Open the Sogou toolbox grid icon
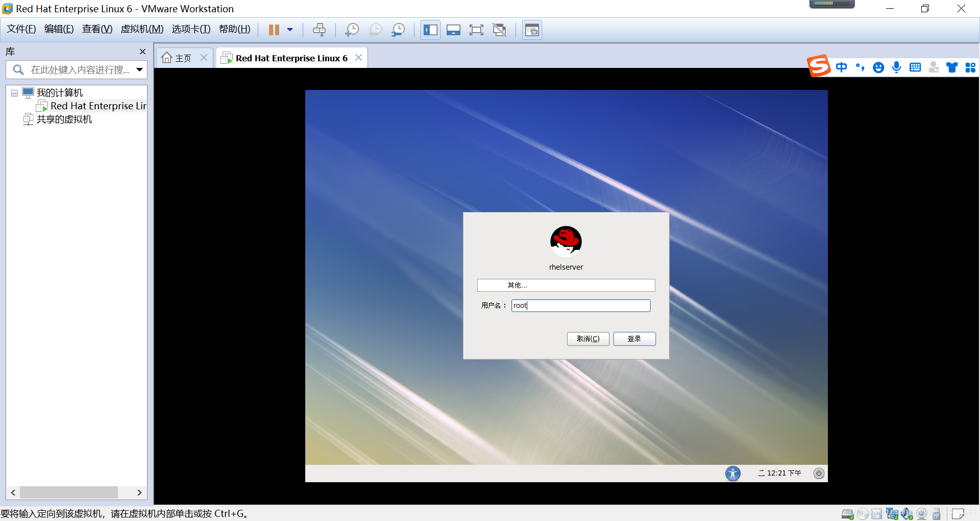The height and width of the screenshot is (521, 980). point(970,67)
